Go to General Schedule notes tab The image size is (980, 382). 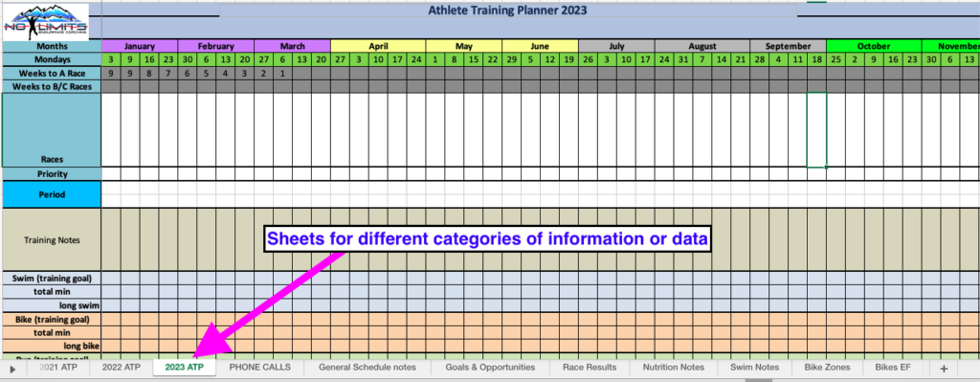pyautogui.click(x=367, y=367)
